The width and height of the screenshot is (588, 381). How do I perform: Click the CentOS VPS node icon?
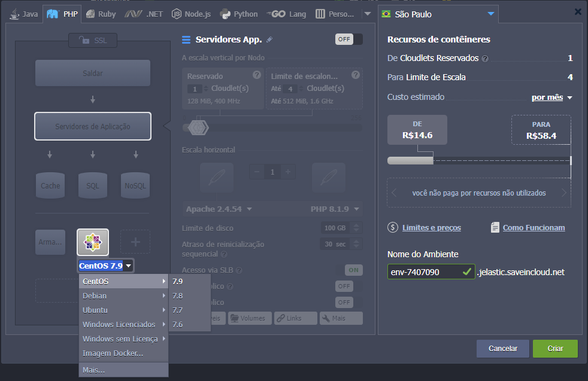(x=93, y=242)
